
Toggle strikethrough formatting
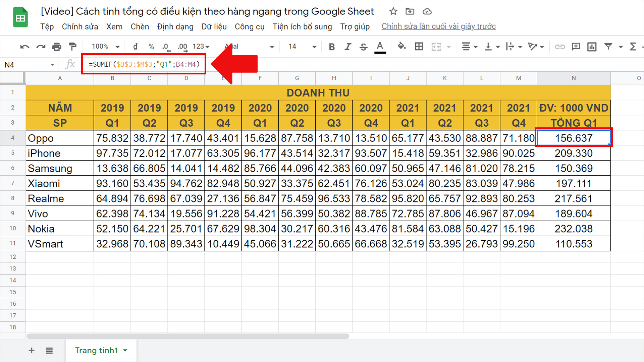point(364,47)
